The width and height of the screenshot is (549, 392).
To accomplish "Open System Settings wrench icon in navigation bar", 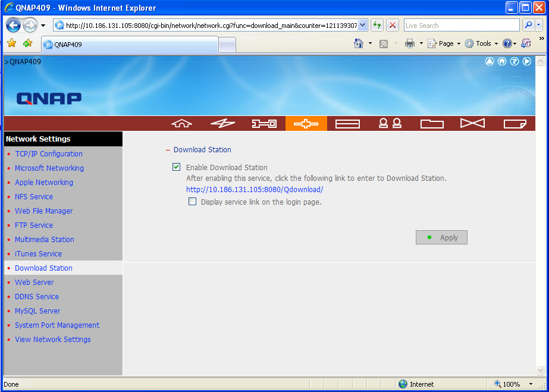I will (264, 124).
